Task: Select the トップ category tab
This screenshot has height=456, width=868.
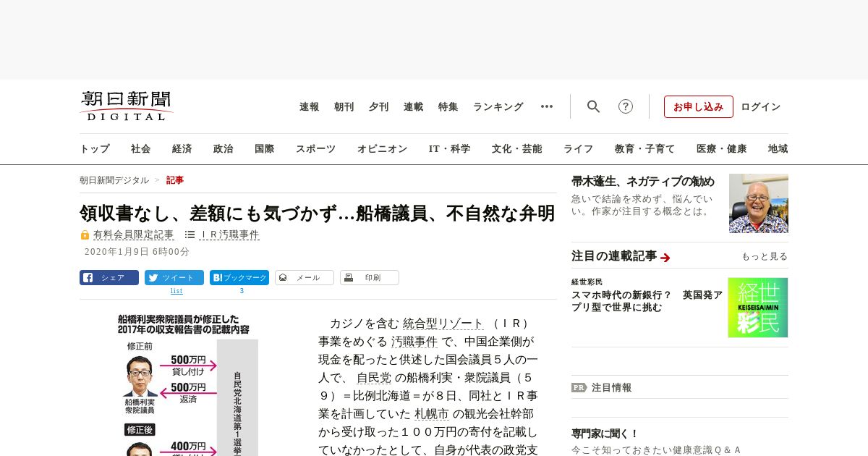Action: [95, 148]
